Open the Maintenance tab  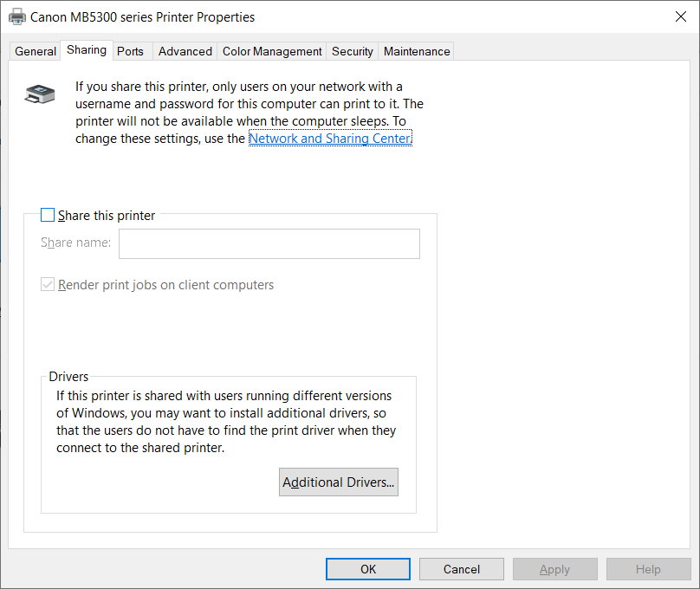(x=417, y=51)
